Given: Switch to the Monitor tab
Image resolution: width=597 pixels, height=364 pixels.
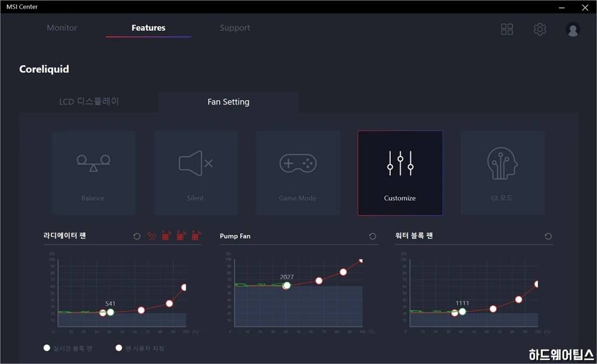Looking at the screenshot, I should pyautogui.click(x=62, y=28).
